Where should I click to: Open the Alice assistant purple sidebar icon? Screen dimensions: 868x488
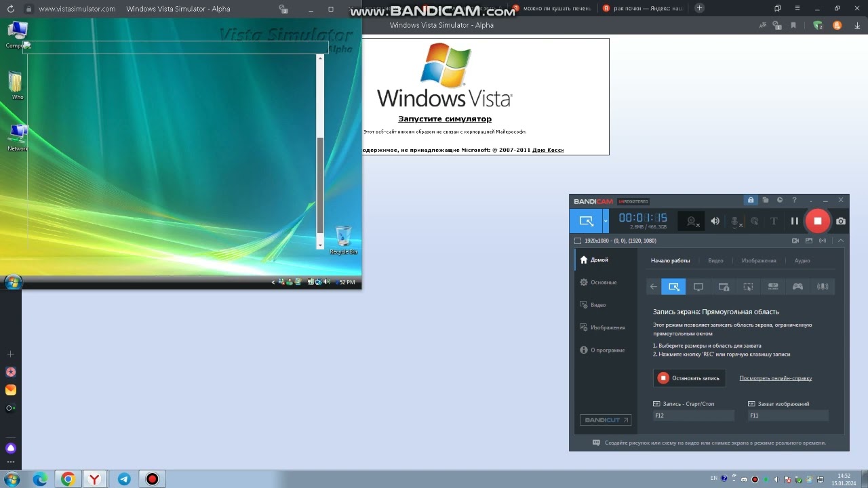(x=10, y=448)
